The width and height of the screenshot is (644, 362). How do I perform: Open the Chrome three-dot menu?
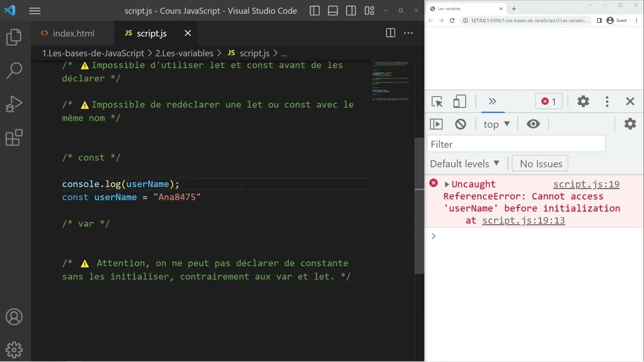636,21
